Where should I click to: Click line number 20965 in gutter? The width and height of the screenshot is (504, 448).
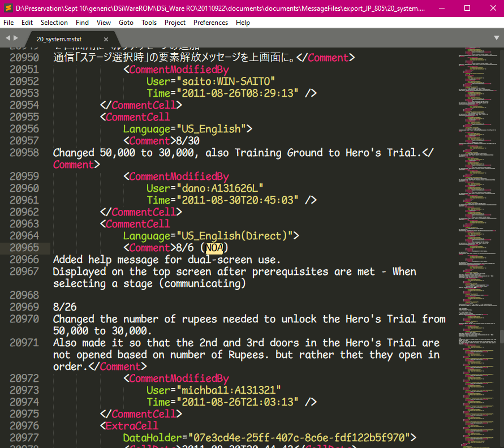[24, 248]
